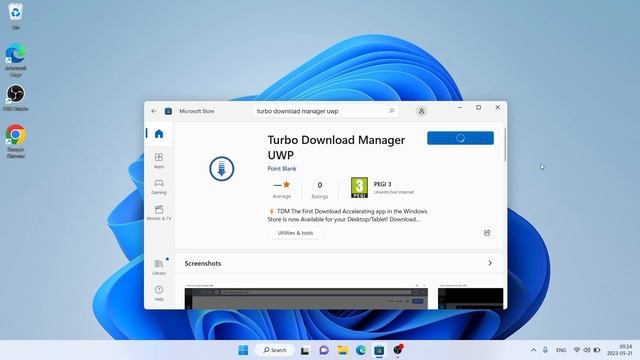Open the Movies & TV section
Viewport: 640px width, 360px height.
click(159, 213)
